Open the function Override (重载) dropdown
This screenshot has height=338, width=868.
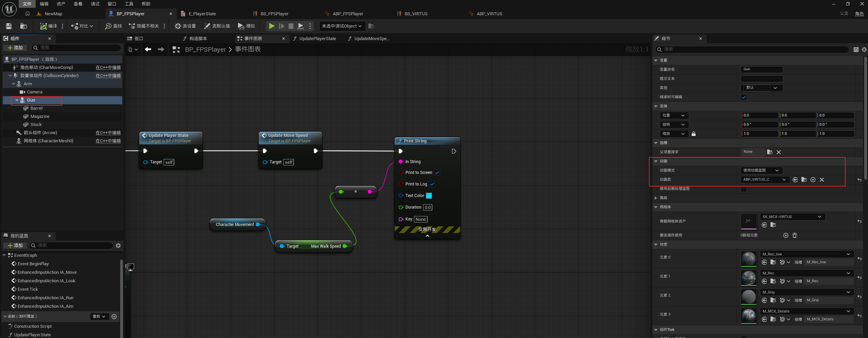tap(99, 317)
